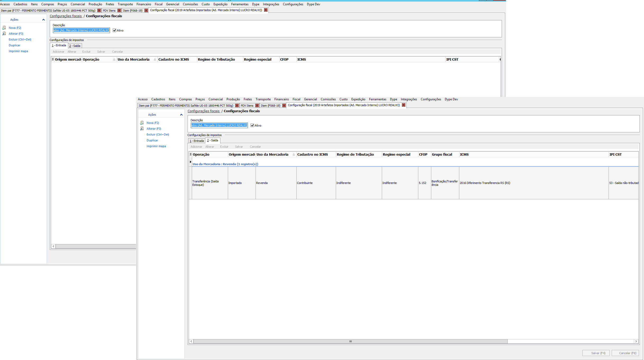The width and height of the screenshot is (644, 360).
Task: Close the PDV Itens tab in back window
Action: click(119, 10)
